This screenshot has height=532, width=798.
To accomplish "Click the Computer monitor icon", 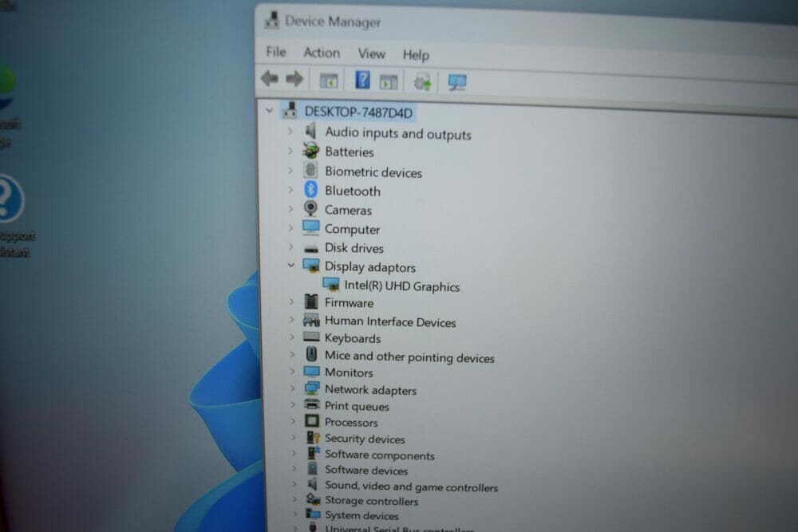I will pyautogui.click(x=311, y=227).
